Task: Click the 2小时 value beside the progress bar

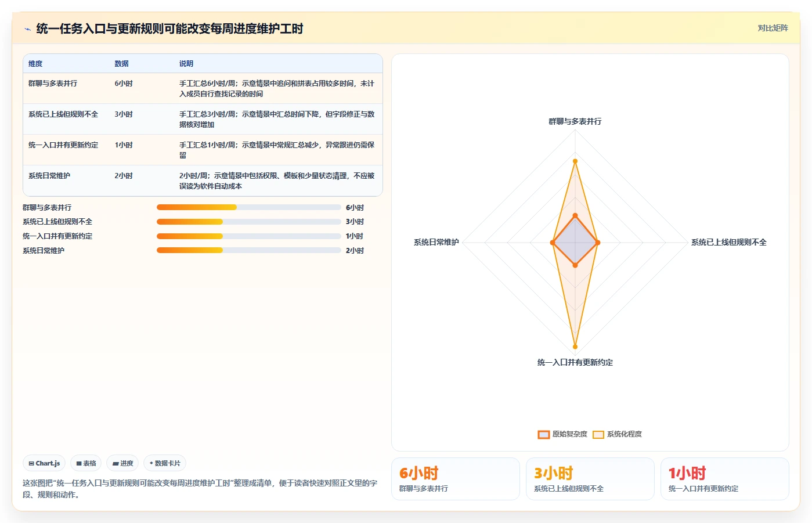Action: pyautogui.click(x=355, y=250)
